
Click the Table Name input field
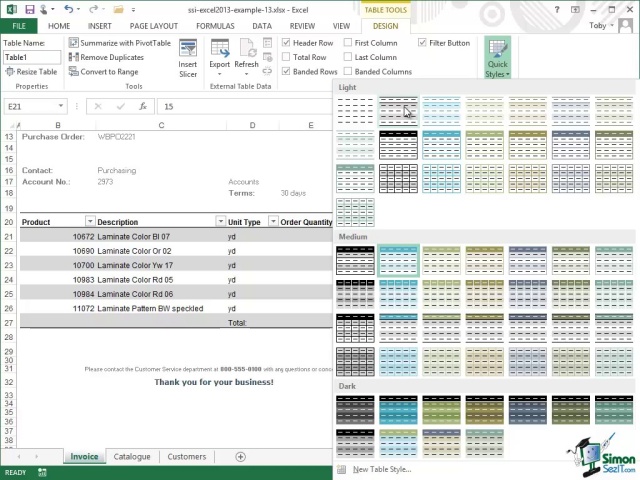tap(32, 58)
